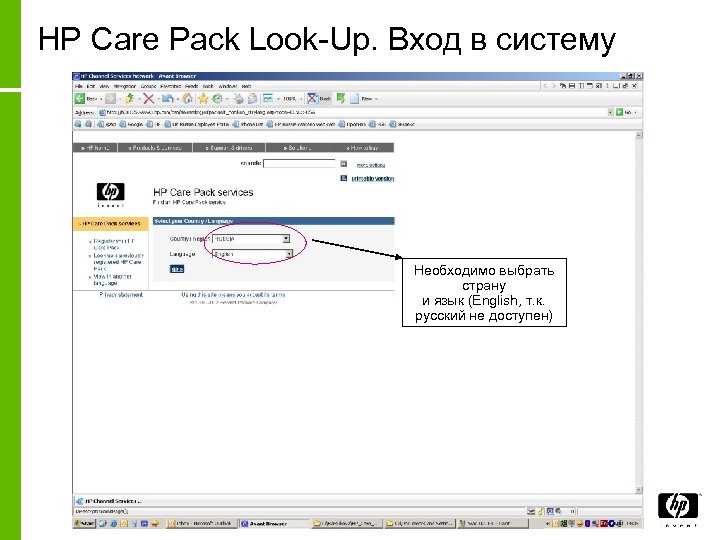Click Products & services navigation tab
Image resolution: width=720 pixels, height=540 pixels.
[155, 148]
